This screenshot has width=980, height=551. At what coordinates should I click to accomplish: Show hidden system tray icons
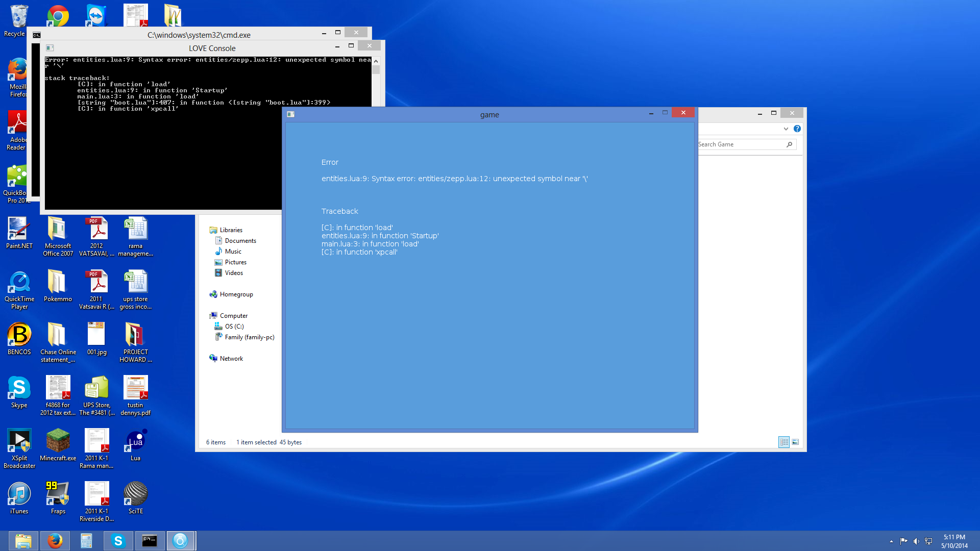point(891,541)
